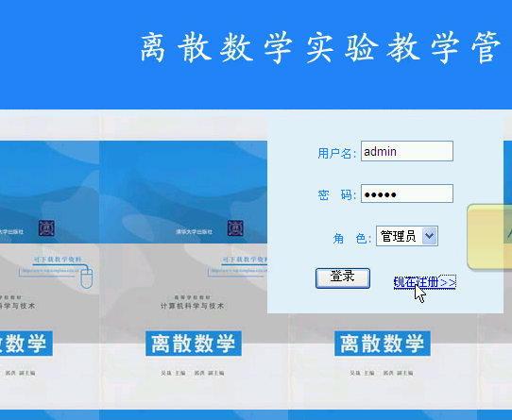Click 可下载教学资料 text on left cover
The width and height of the screenshot is (512, 420).
(x=57, y=260)
